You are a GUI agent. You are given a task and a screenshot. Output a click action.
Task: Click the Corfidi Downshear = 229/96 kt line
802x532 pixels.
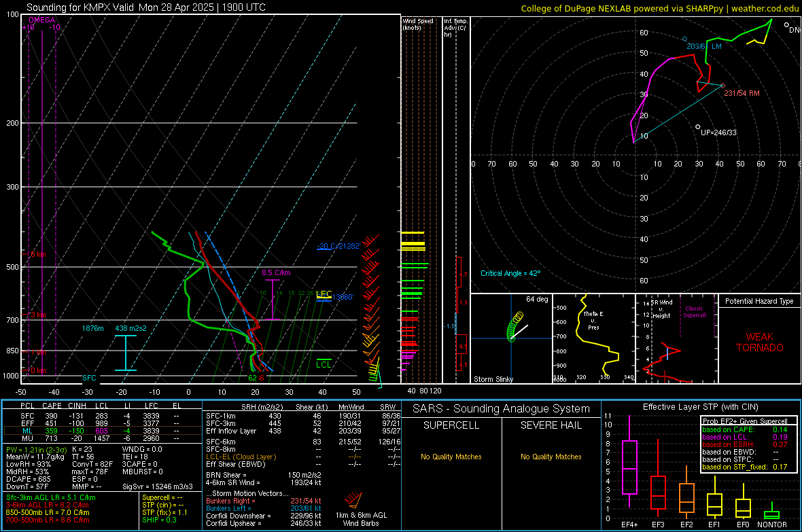pos(264,516)
